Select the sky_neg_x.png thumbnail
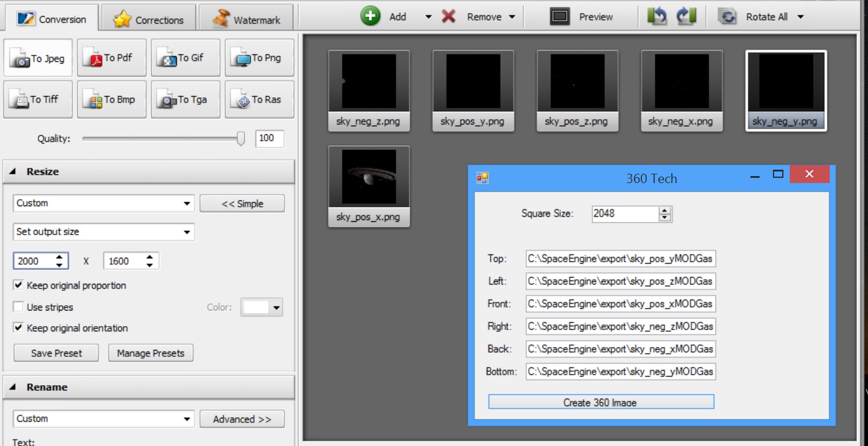868x446 pixels. 681,90
